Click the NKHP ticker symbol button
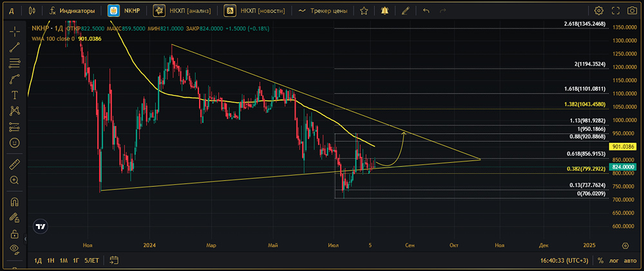 click(125, 11)
